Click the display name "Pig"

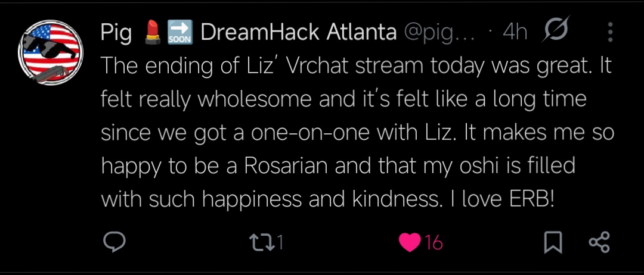point(116,33)
